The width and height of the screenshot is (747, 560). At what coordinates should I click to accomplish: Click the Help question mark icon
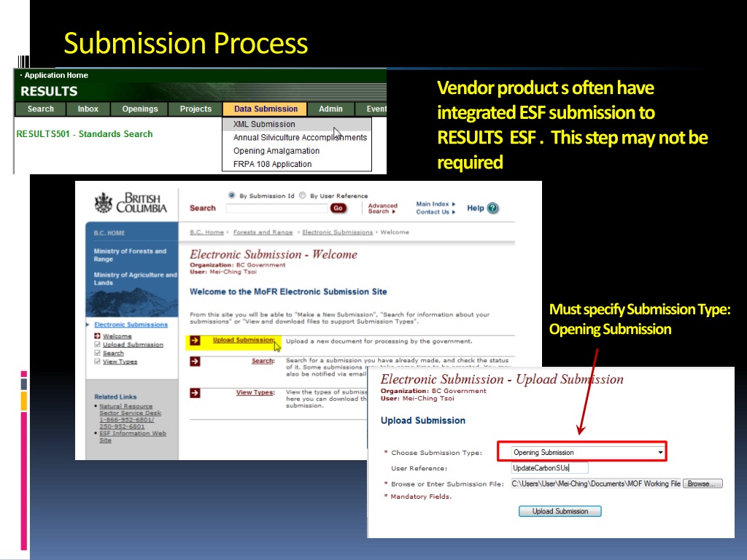coord(493,208)
